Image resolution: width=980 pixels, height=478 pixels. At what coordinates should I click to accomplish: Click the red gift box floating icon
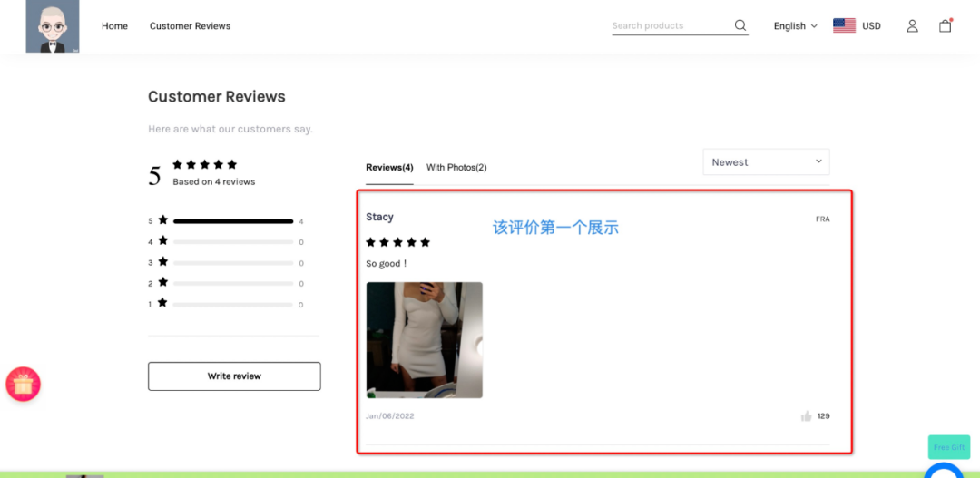tap(24, 385)
